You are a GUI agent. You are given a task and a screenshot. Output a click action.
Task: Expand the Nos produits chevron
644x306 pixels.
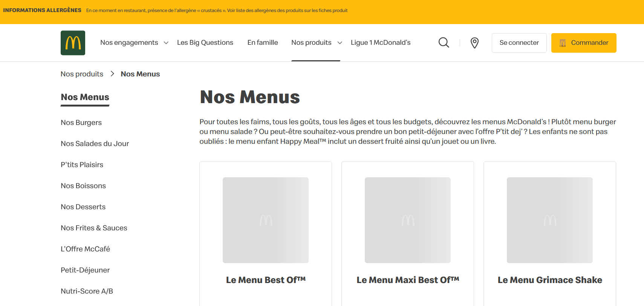pos(340,43)
